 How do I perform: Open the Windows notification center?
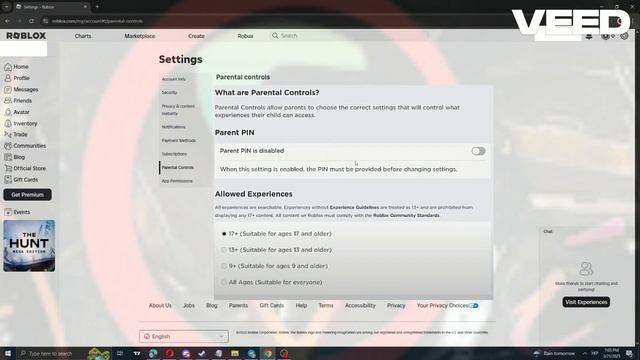[x=629, y=353]
